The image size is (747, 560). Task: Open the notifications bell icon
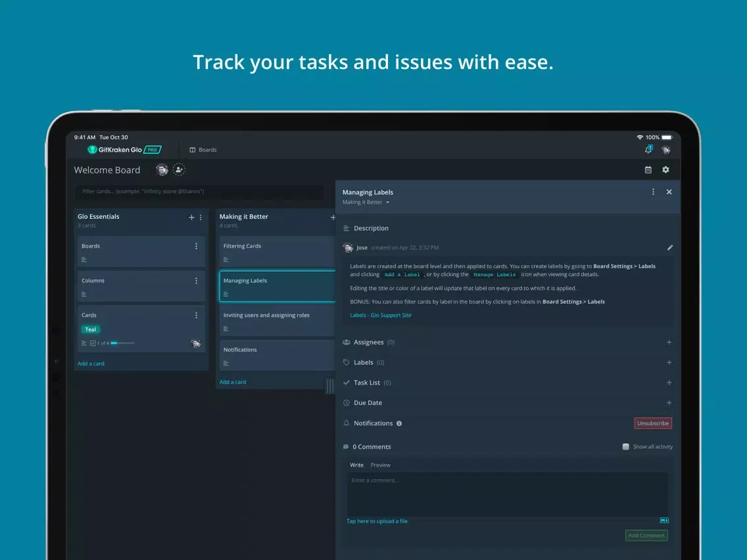pos(648,150)
